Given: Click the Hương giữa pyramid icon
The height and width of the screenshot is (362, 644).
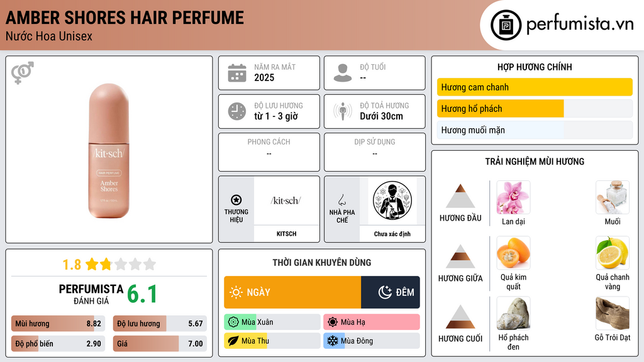Looking at the screenshot, I should (x=460, y=256).
